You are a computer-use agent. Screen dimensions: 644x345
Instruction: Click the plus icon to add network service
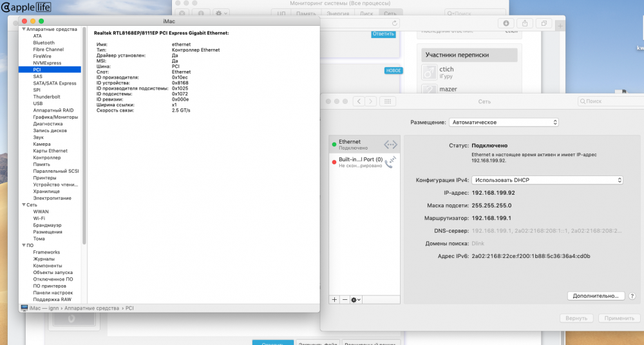(334, 300)
